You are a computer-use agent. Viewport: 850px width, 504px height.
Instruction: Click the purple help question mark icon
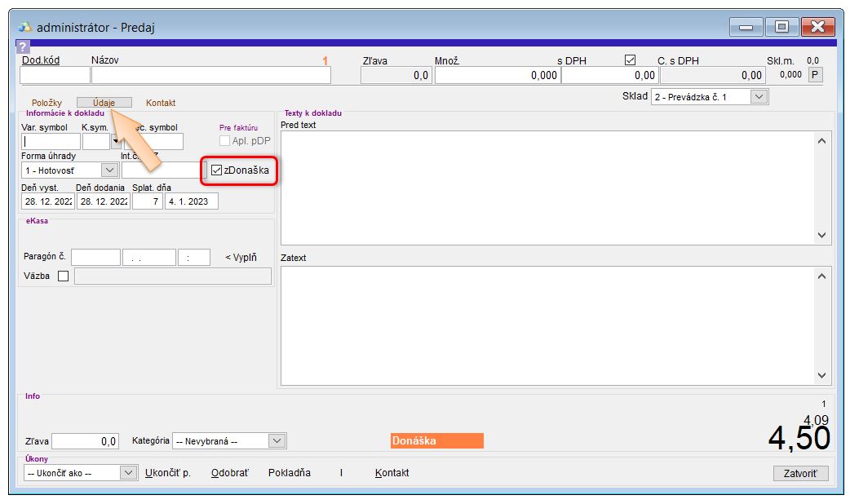(x=23, y=47)
